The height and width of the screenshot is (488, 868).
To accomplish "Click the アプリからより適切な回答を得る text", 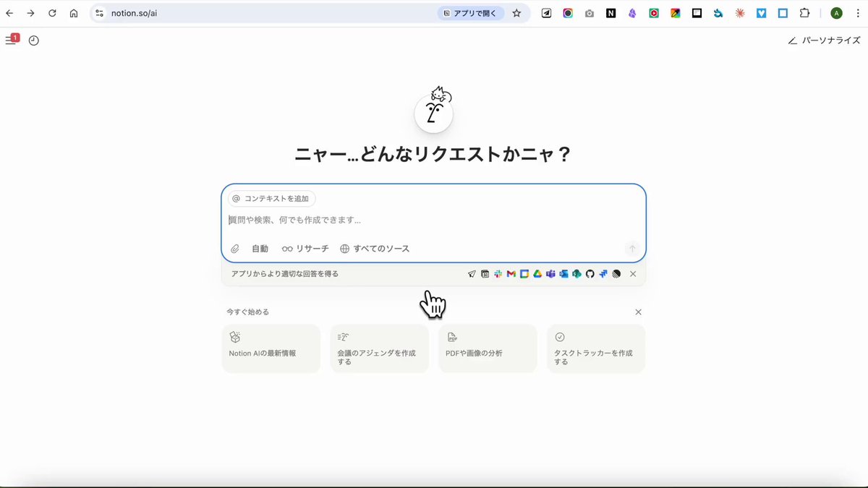I will [x=285, y=274].
